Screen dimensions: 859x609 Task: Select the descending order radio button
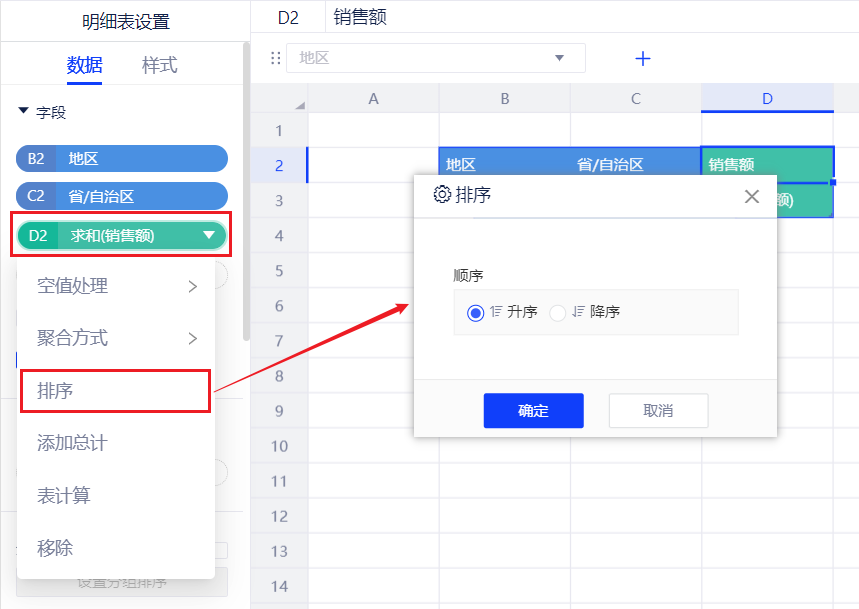click(x=558, y=313)
